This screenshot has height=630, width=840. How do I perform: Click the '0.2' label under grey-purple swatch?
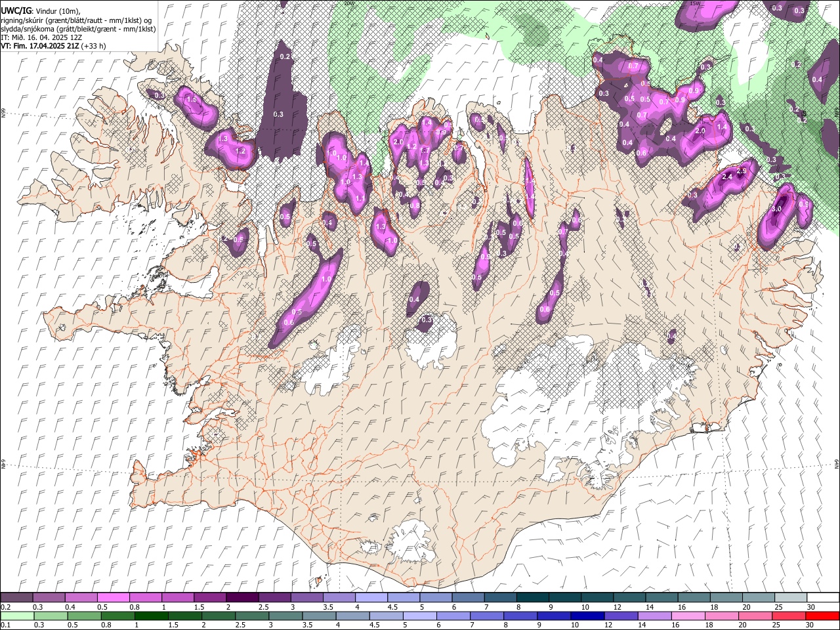coord(5,607)
